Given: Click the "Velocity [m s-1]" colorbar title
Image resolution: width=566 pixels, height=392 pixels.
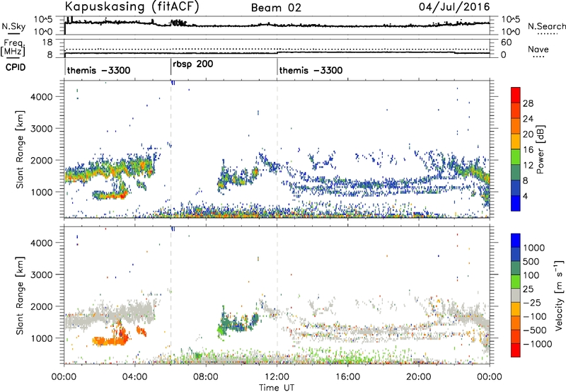Looking at the screenshot, I should tap(559, 295).
